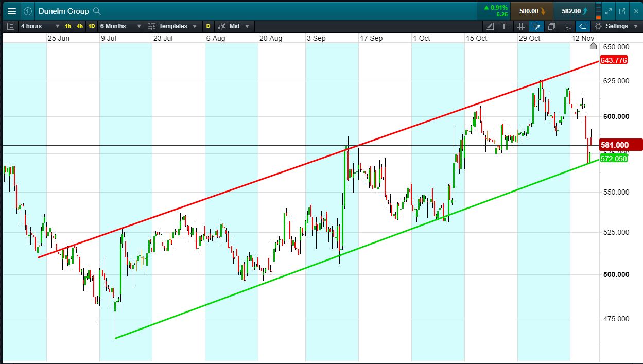Select the 1D quick interval

tap(92, 26)
